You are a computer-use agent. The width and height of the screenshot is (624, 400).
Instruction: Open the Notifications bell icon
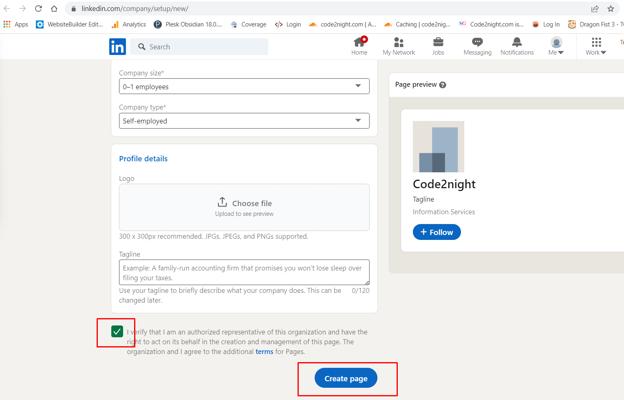pyautogui.click(x=517, y=42)
